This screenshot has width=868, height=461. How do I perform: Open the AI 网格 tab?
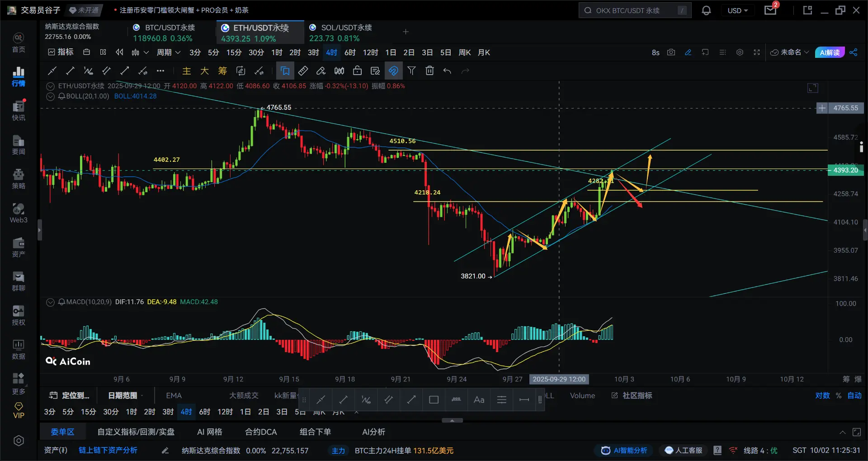tap(210, 432)
